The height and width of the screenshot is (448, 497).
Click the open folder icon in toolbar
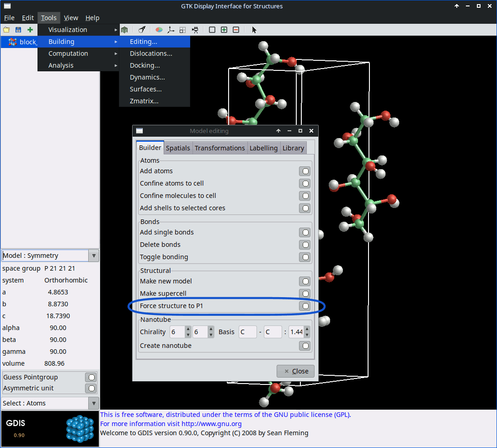point(6,30)
